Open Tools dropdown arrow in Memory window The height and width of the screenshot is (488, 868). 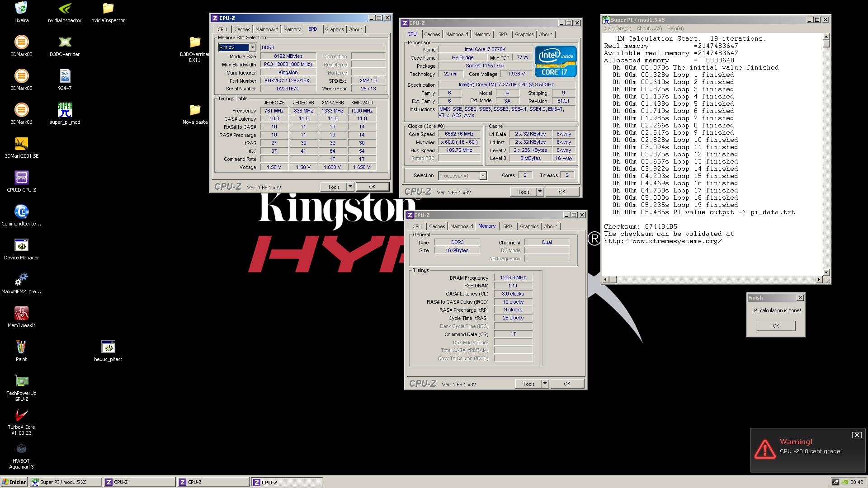(x=545, y=384)
